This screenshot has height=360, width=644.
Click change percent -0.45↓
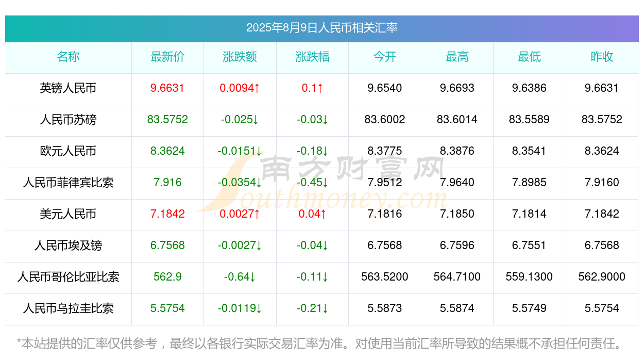point(312,183)
